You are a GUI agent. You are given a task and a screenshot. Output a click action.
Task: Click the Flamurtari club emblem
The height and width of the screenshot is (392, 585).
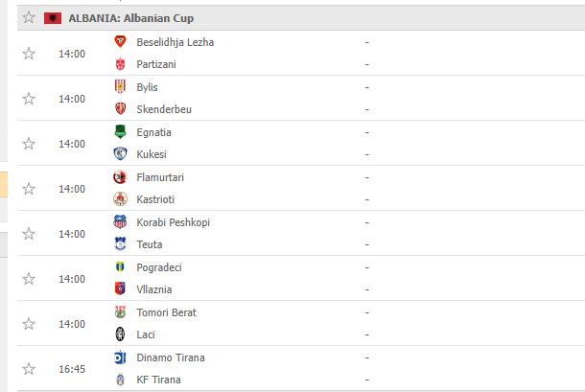(x=120, y=177)
